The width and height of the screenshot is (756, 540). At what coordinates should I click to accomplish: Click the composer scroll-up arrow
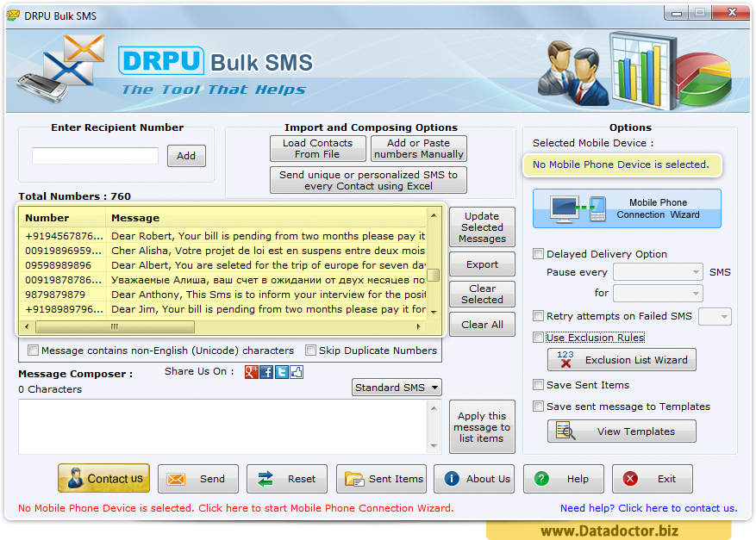(x=434, y=408)
